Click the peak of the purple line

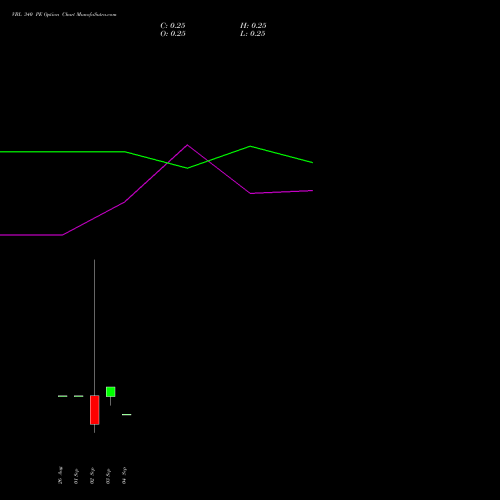coord(187,145)
